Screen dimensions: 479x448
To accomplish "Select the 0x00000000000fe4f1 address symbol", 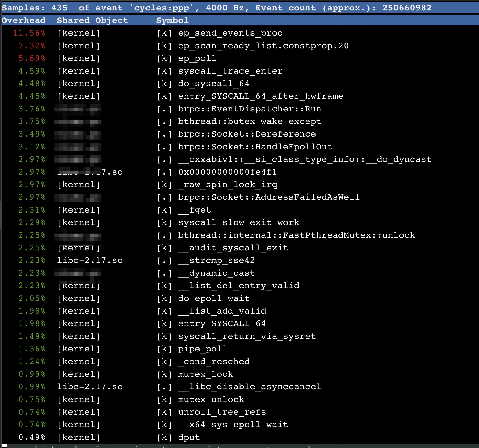I will pyautogui.click(x=227, y=172).
